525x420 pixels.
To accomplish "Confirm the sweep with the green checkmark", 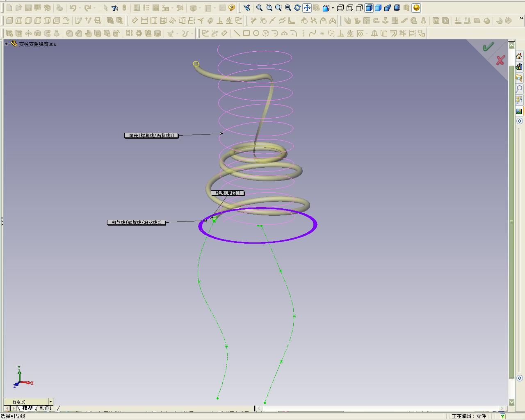I will [x=488, y=47].
